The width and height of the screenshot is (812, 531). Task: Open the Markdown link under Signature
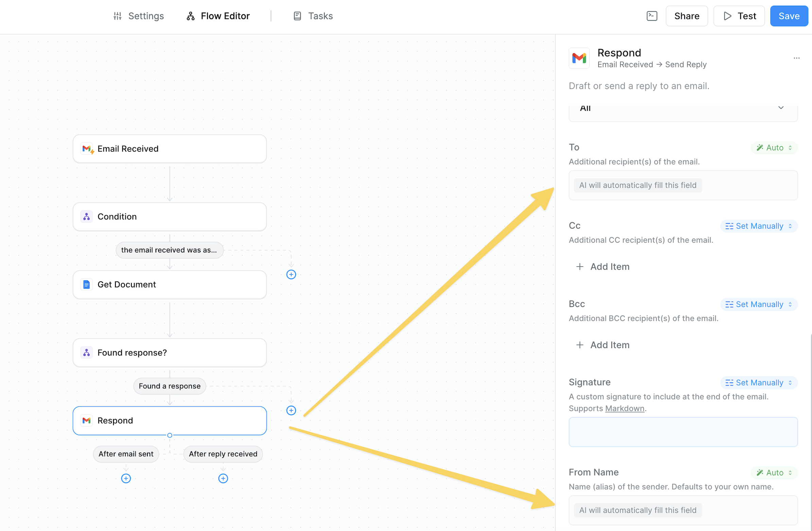point(624,408)
